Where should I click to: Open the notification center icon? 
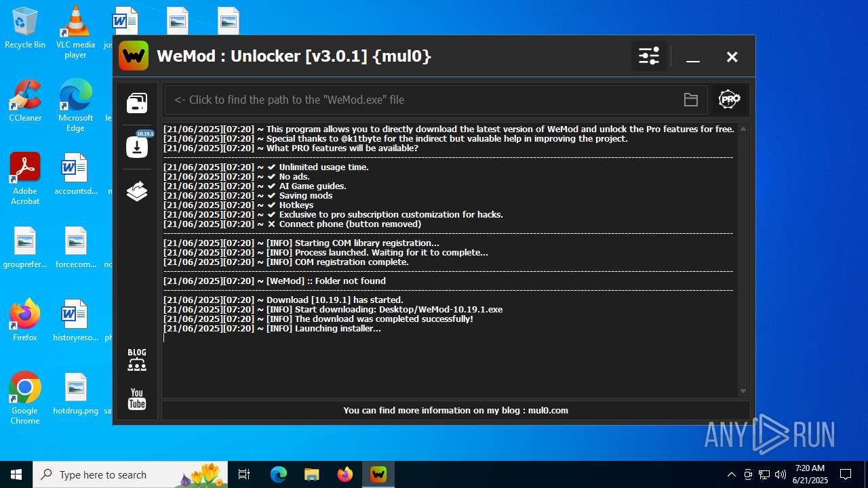846,474
